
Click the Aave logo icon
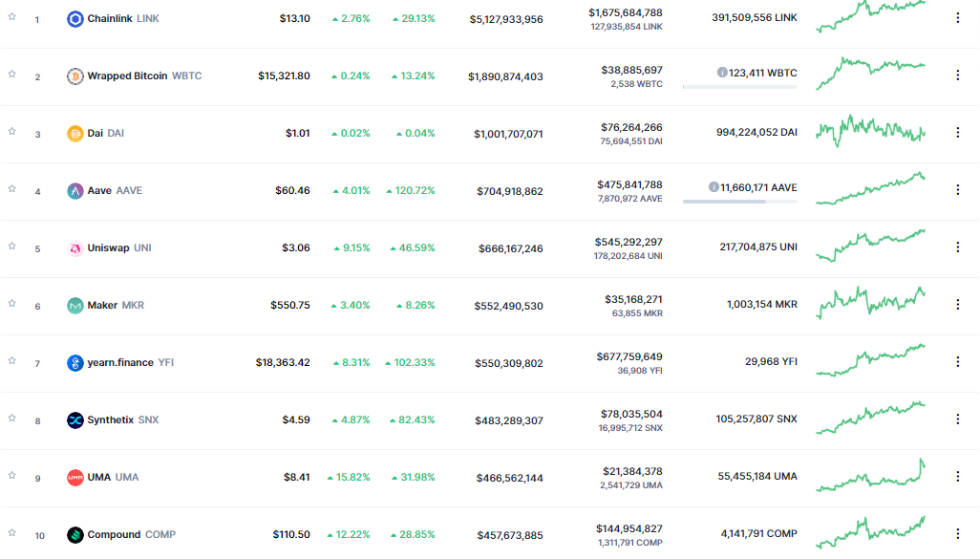tap(75, 191)
